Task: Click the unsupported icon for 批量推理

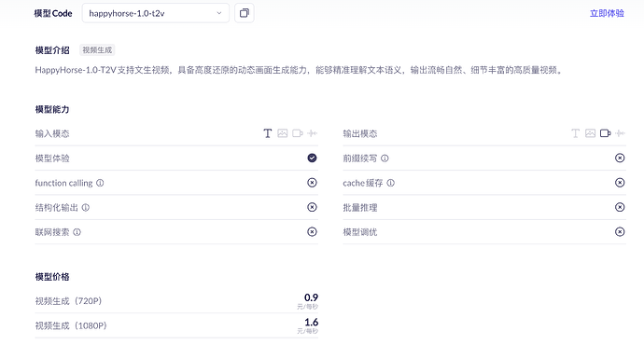Action: [x=620, y=207]
